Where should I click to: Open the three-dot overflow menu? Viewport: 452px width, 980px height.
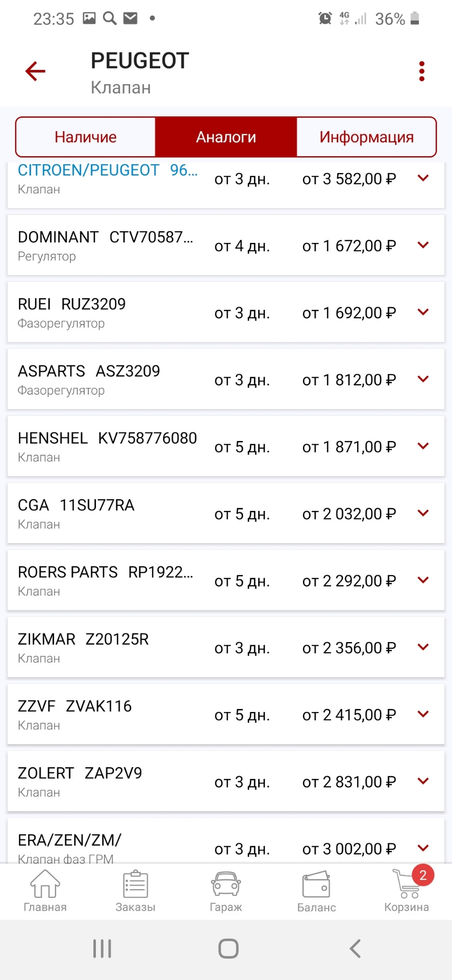421,71
